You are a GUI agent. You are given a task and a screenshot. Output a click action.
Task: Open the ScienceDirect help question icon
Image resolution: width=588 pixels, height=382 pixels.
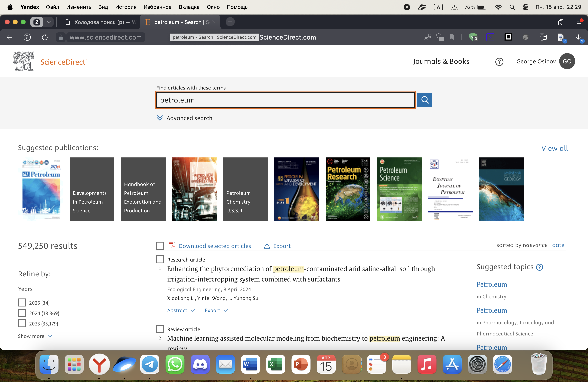click(499, 62)
